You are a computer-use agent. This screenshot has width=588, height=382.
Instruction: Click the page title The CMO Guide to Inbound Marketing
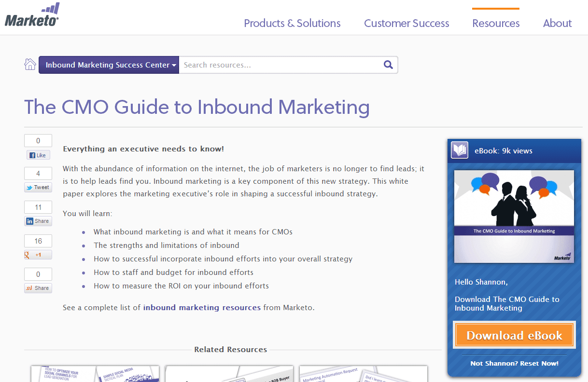197,107
